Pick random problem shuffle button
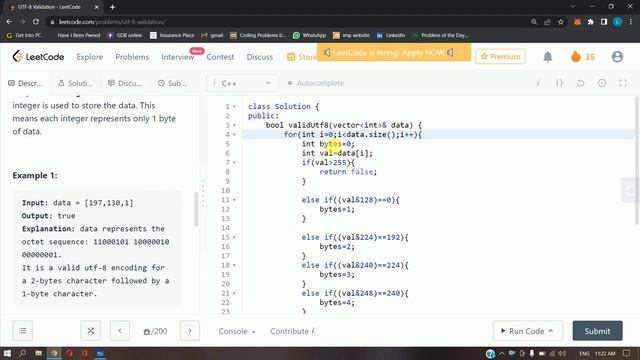Viewport: 640px width, 360px height. [x=91, y=331]
